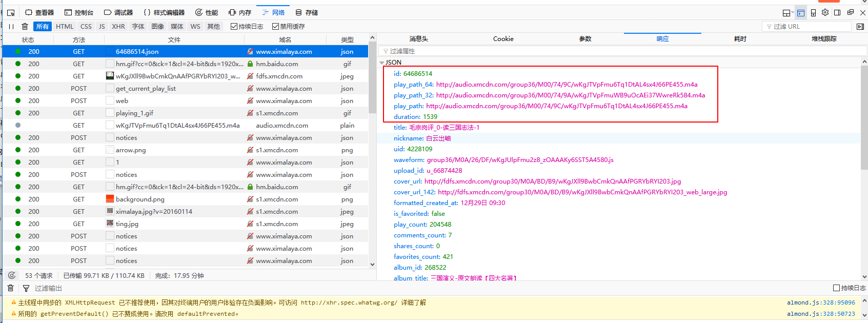Image resolution: width=868 pixels, height=323 pixels.
Task: Filter requests by 媒体 media
Action: click(177, 27)
